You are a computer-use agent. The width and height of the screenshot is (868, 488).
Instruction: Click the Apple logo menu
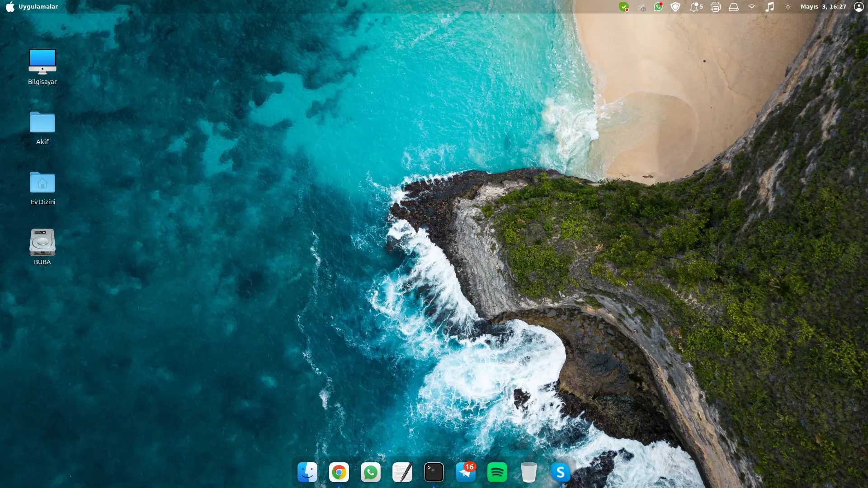pyautogui.click(x=10, y=7)
